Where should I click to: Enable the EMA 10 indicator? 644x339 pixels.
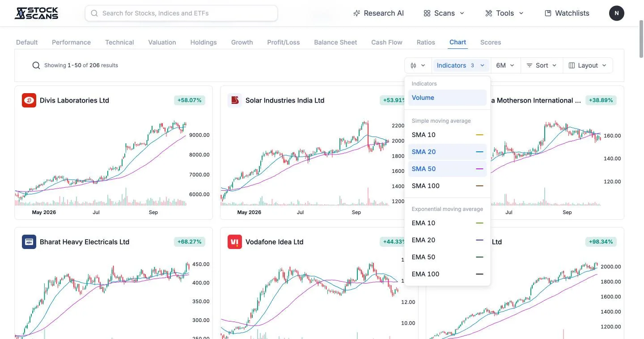pos(447,223)
